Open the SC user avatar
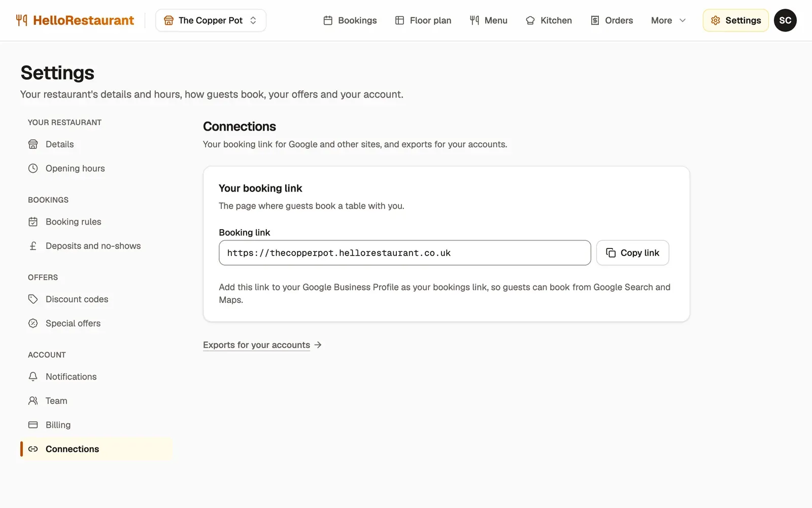 click(785, 20)
